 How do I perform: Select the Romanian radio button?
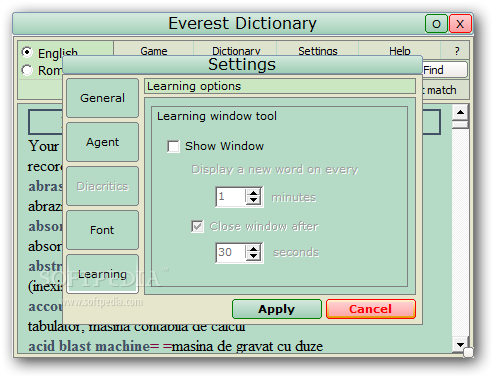27,70
